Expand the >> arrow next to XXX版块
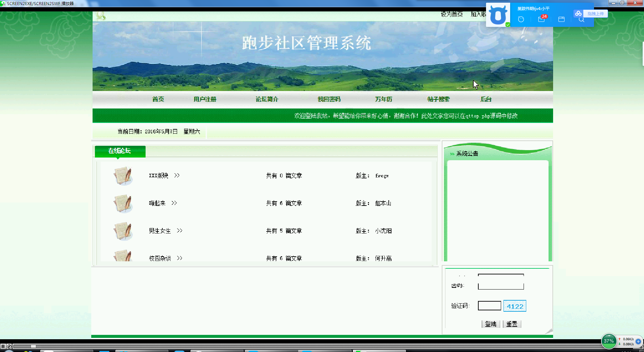Viewport: 644px width, 352px height. pos(177,175)
